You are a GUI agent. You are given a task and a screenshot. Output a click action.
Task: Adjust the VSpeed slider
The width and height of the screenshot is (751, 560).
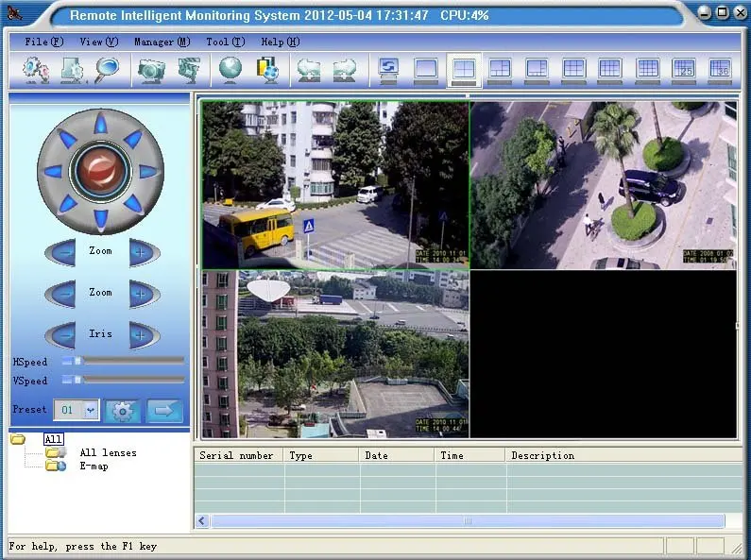(123, 380)
